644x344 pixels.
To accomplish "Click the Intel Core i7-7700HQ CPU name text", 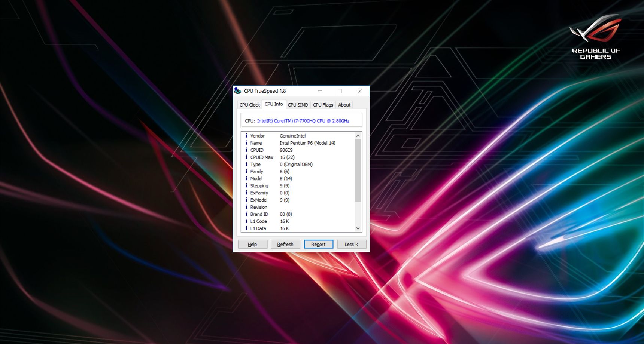I will (303, 121).
